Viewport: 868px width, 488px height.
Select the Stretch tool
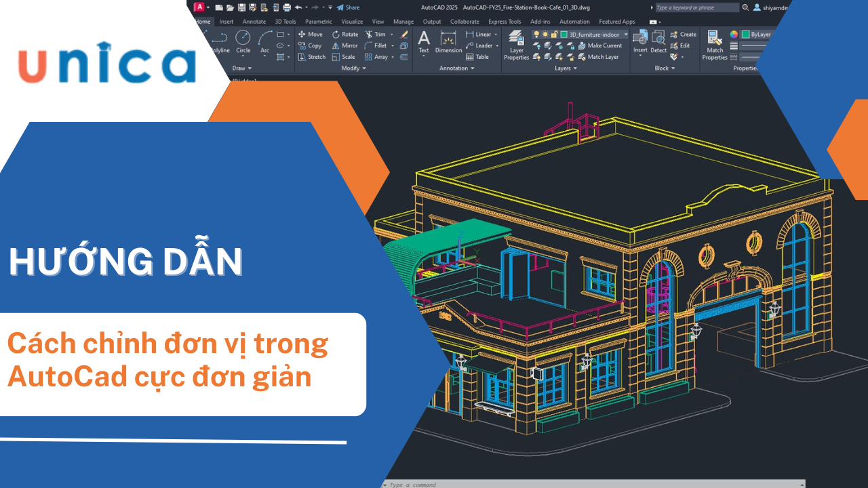click(x=312, y=57)
